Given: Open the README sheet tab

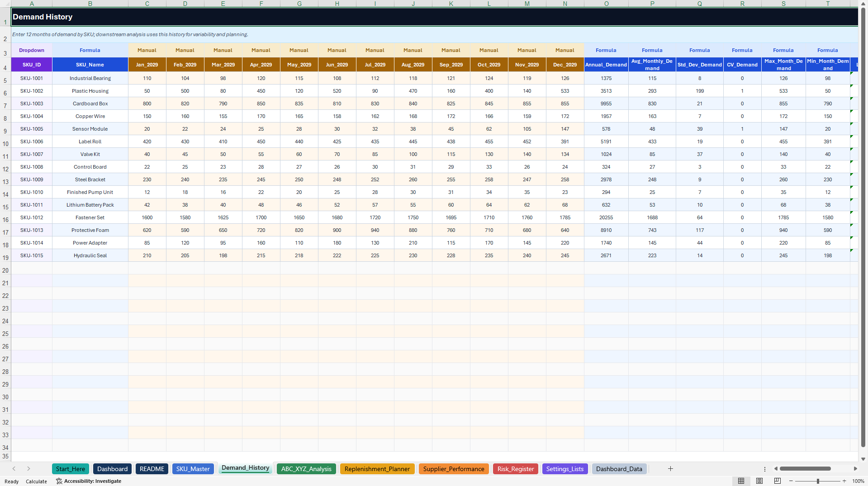Looking at the screenshot, I should 152,469.
